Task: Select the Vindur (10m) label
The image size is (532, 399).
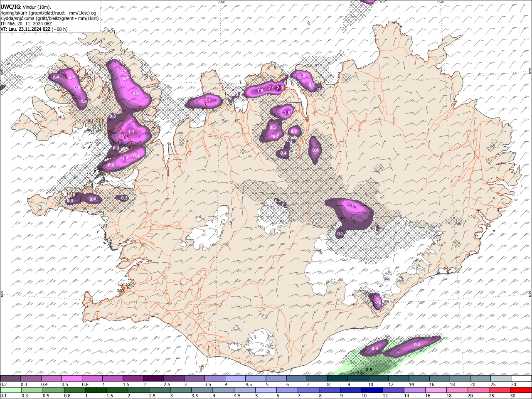Action: 37,7
